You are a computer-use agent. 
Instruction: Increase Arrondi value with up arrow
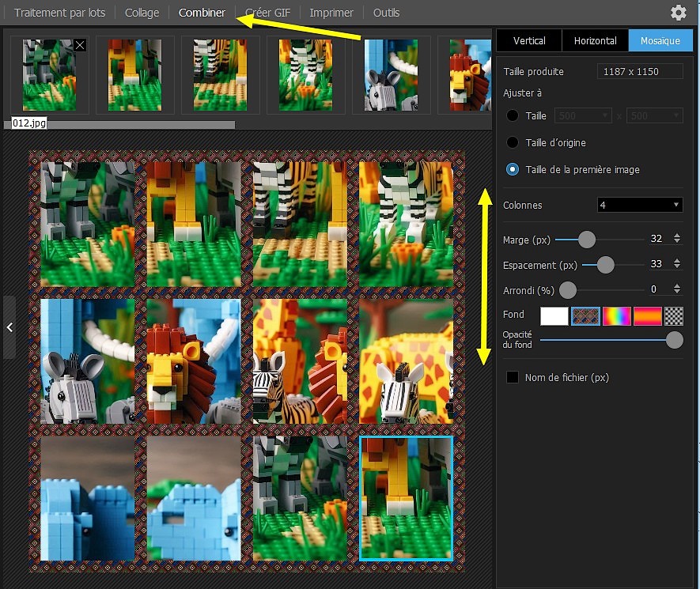coord(677,286)
